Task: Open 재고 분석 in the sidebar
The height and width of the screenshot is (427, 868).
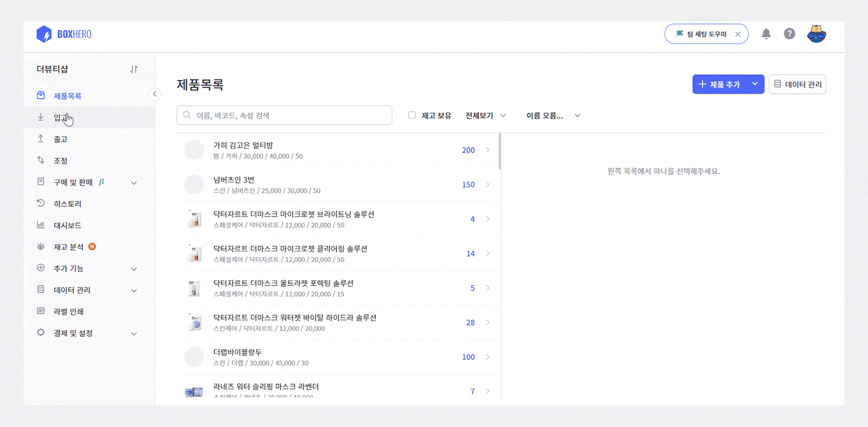Action: pos(68,247)
